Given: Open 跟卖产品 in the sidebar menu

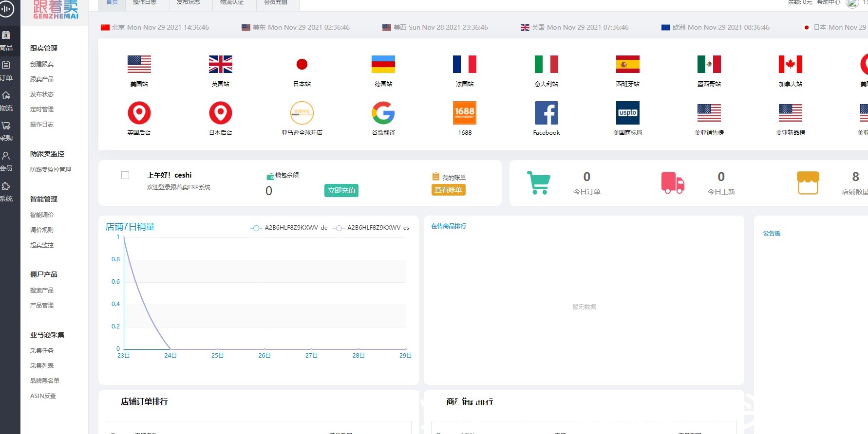Looking at the screenshot, I should tap(42, 79).
